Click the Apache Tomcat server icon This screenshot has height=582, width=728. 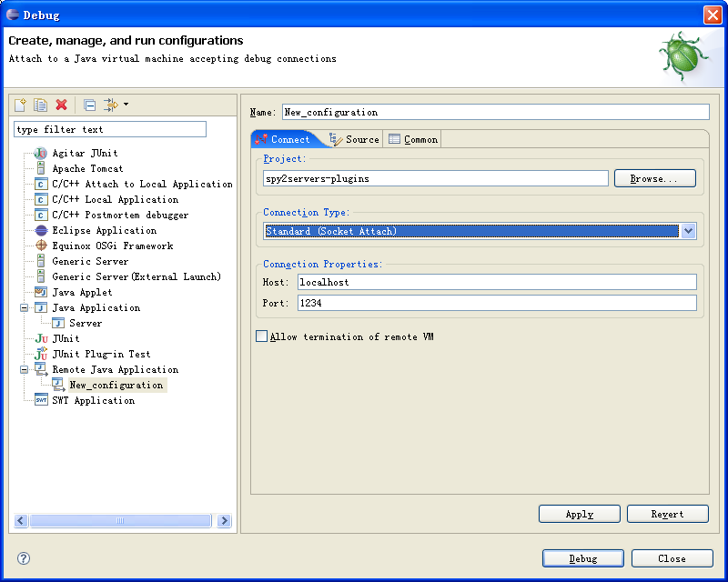tap(41, 168)
